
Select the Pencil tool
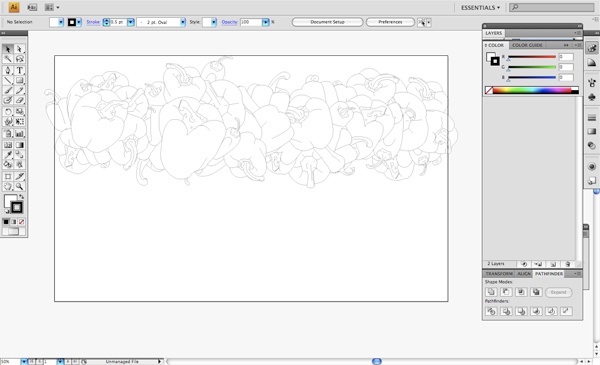point(20,90)
